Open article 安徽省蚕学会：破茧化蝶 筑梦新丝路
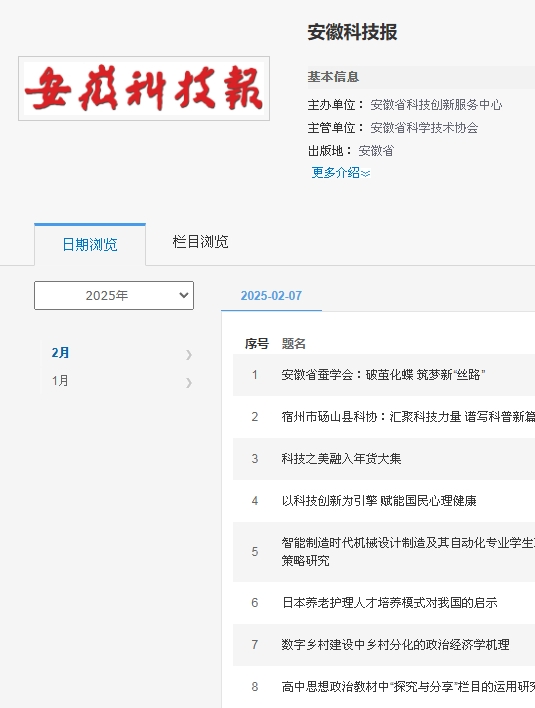The height and width of the screenshot is (708, 535). pos(383,375)
